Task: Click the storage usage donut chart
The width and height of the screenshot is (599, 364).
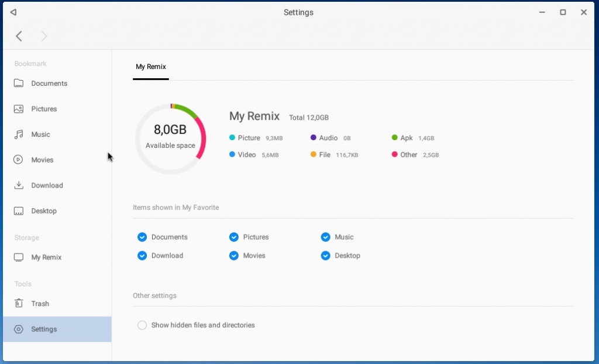Action: point(170,139)
